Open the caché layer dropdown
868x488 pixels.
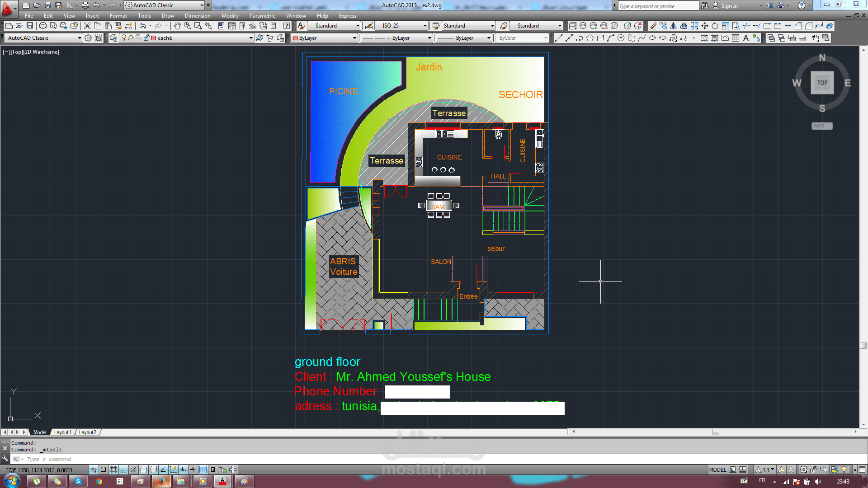click(251, 38)
